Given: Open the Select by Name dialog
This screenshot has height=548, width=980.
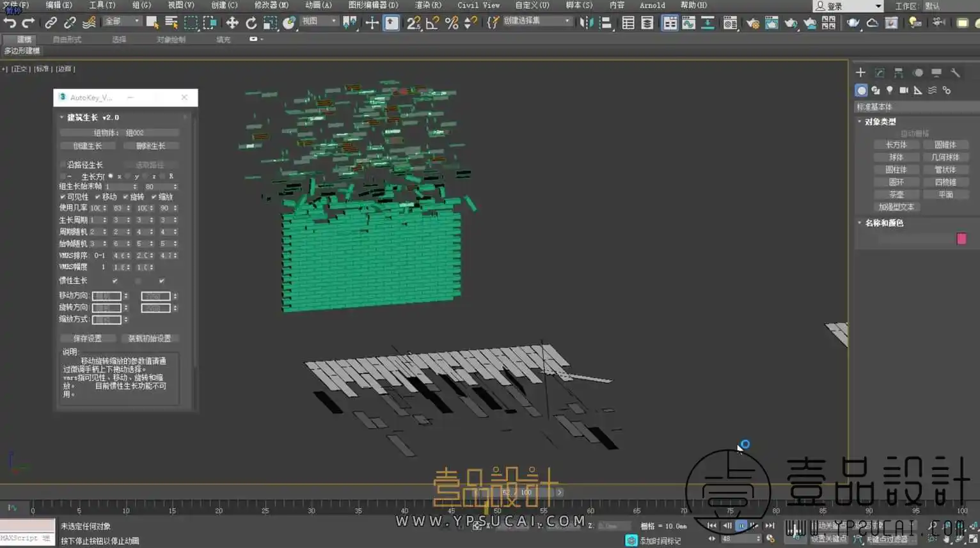Looking at the screenshot, I should pyautogui.click(x=171, y=23).
